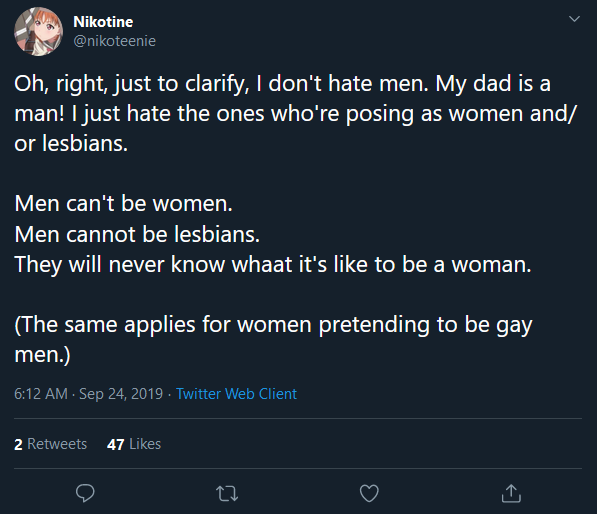Viewport: 597px width, 514px height.
Task: Click the line "Men cannot be lesbians."
Action: tap(137, 234)
